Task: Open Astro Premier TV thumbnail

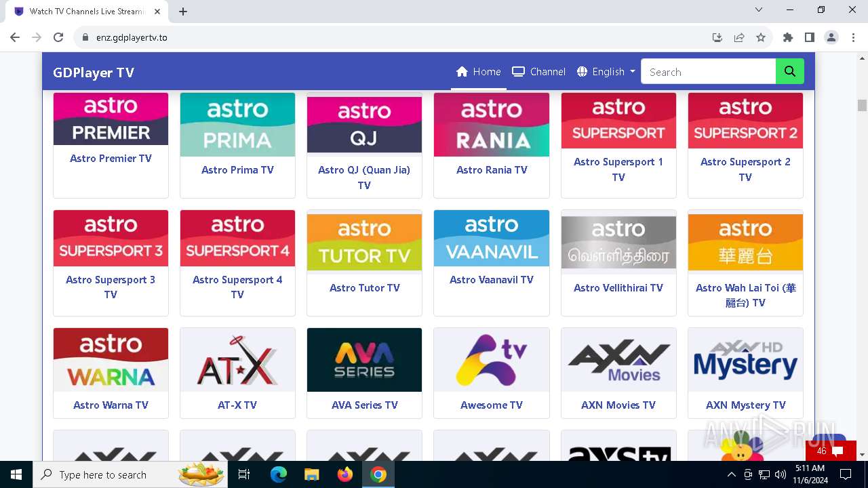Action: (x=111, y=119)
